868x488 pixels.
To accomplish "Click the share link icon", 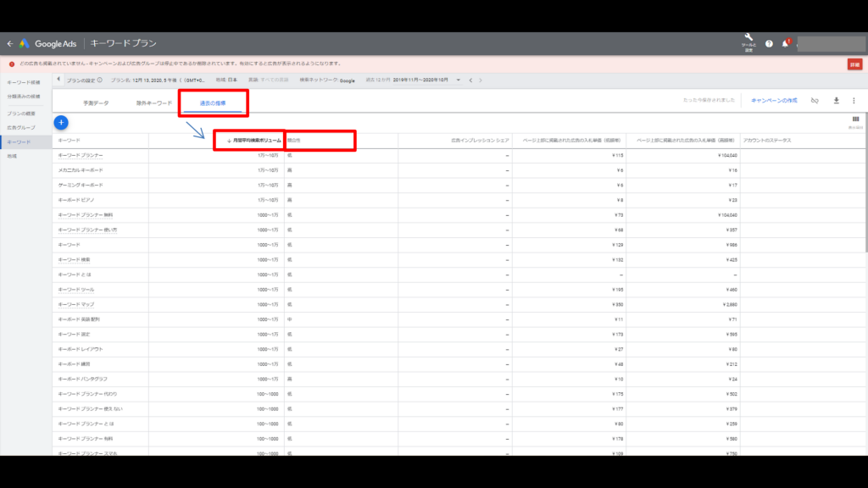I will click(814, 101).
